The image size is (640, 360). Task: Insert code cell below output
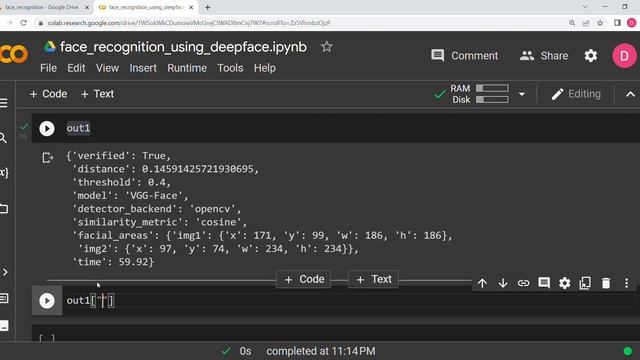pos(304,280)
